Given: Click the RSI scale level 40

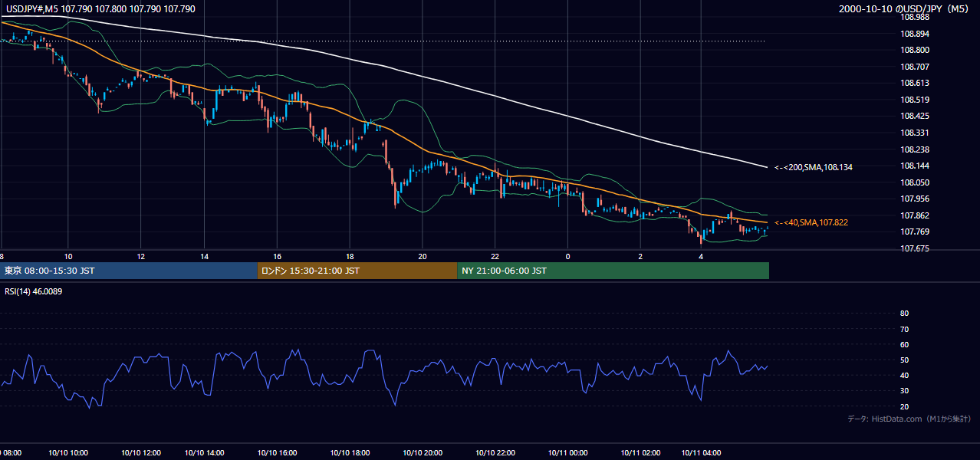Looking at the screenshot, I should (905, 376).
